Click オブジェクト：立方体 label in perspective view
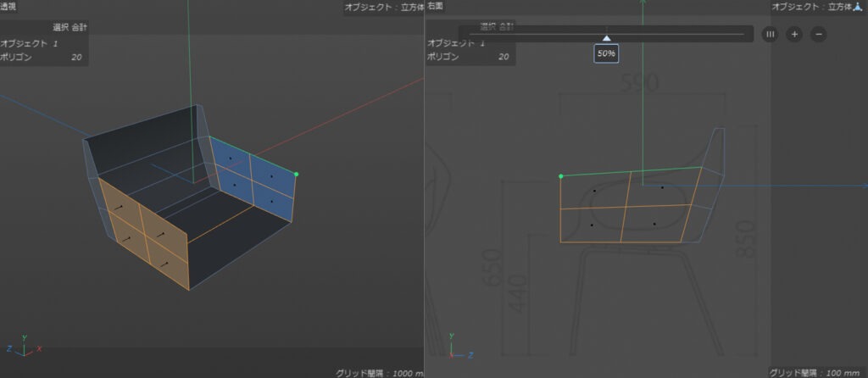This screenshot has height=378, width=868. coord(384,7)
